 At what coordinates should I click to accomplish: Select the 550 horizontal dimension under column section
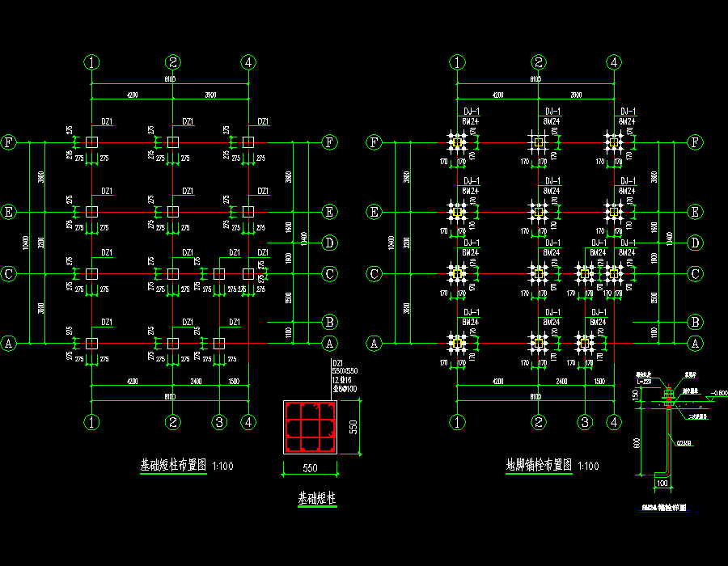[310, 467]
